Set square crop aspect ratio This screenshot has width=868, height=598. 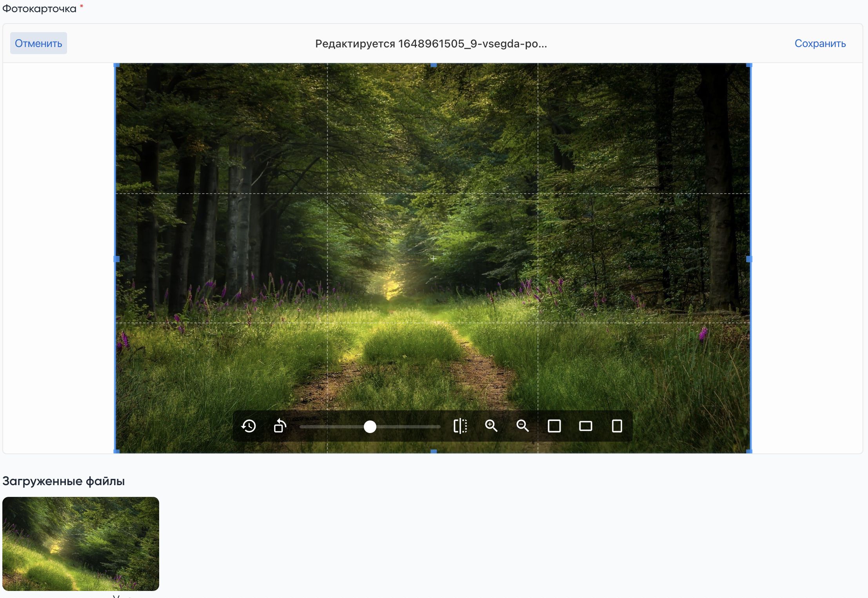tap(554, 426)
